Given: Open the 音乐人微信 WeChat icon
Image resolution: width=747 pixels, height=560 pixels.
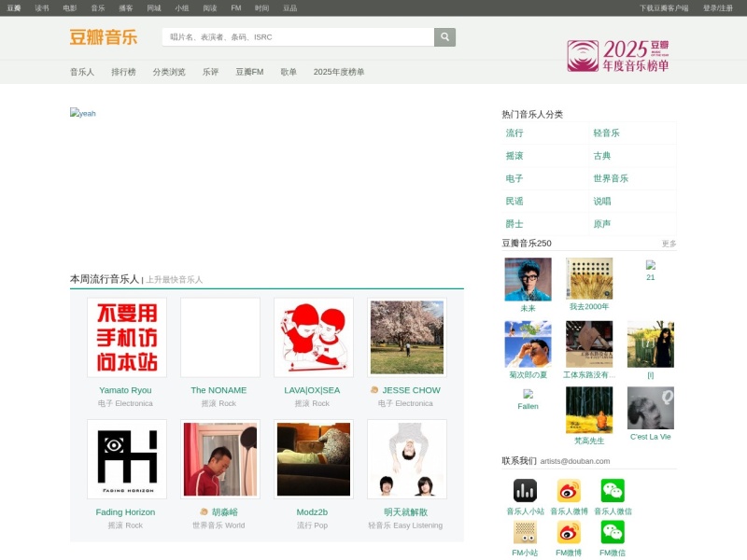Looking at the screenshot, I should [x=613, y=491].
